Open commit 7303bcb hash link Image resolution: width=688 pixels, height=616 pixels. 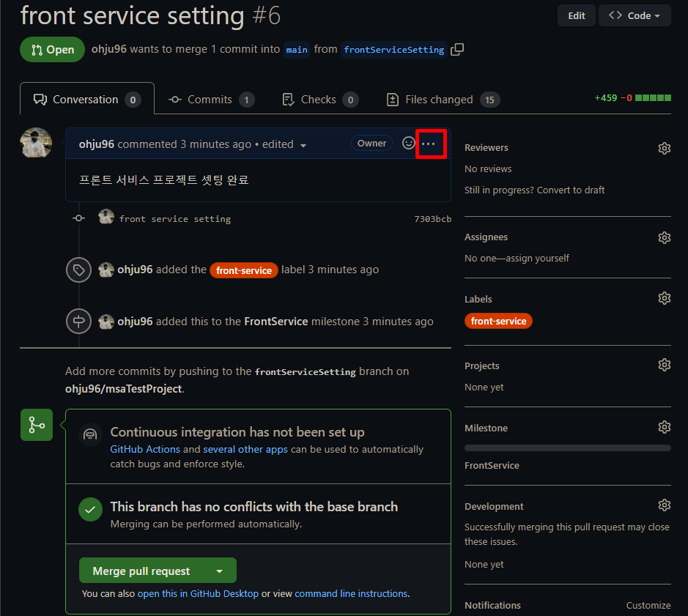pyautogui.click(x=432, y=219)
